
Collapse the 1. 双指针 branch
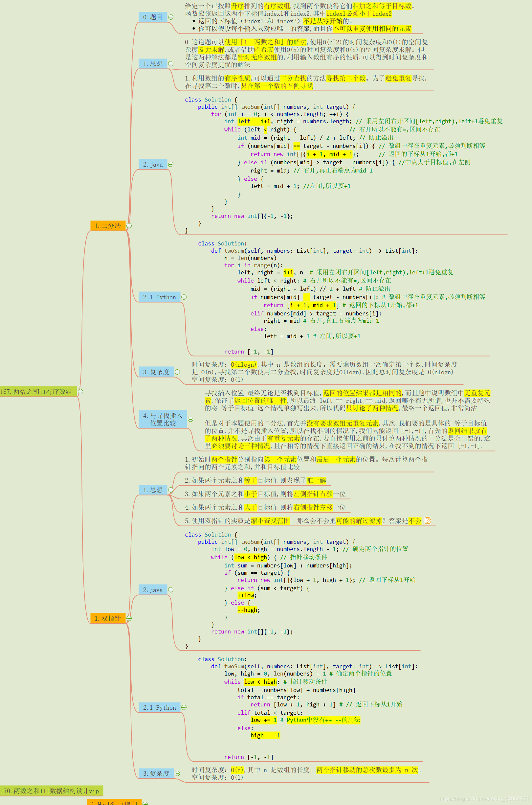coord(129,618)
